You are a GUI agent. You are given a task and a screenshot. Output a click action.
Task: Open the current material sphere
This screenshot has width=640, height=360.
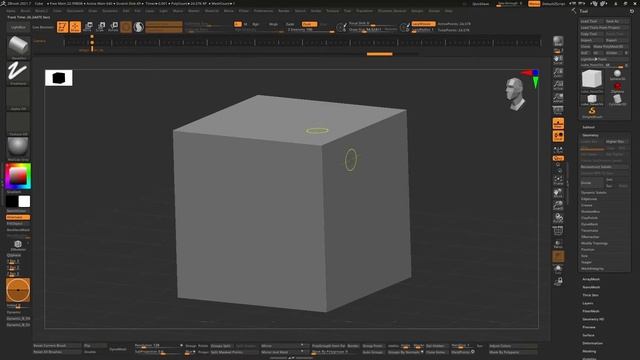click(x=18, y=148)
